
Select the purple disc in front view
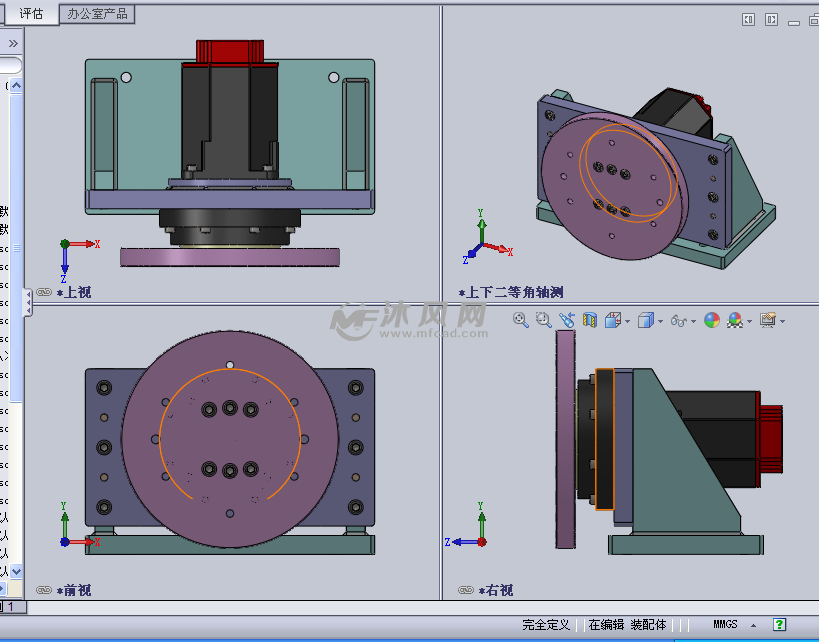point(230,439)
